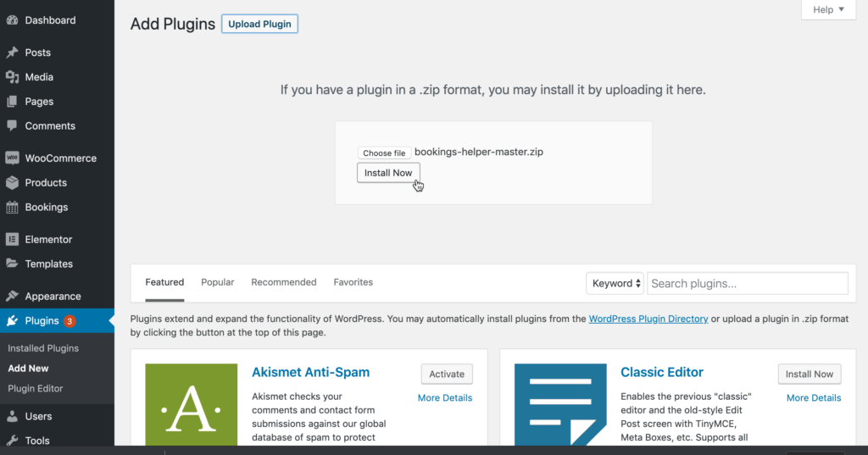Screen dimensions: 868x455
Task: Open the Akismet Anti-Spam title link
Action: click(x=310, y=373)
